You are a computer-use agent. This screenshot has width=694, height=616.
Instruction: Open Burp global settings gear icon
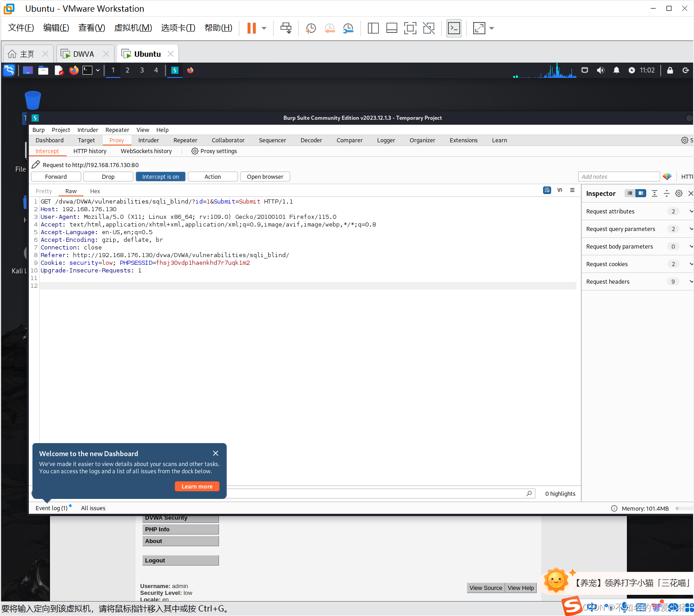tap(685, 140)
